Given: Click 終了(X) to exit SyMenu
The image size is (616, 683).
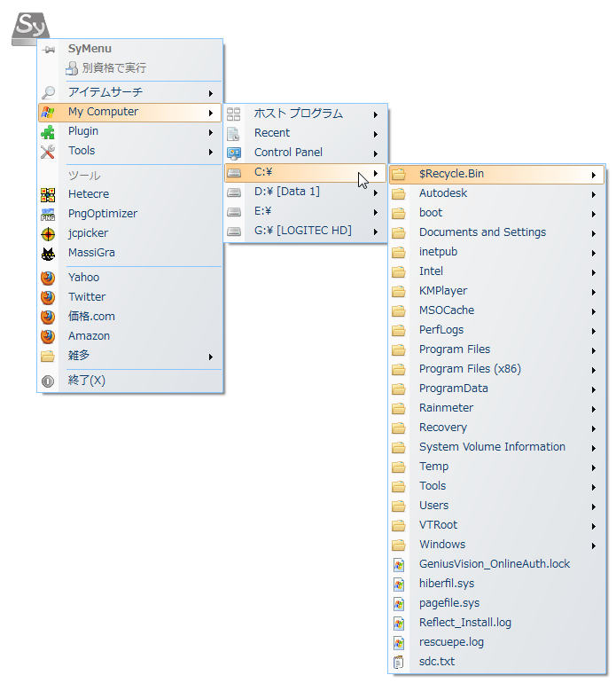Looking at the screenshot, I should [129, 381].
